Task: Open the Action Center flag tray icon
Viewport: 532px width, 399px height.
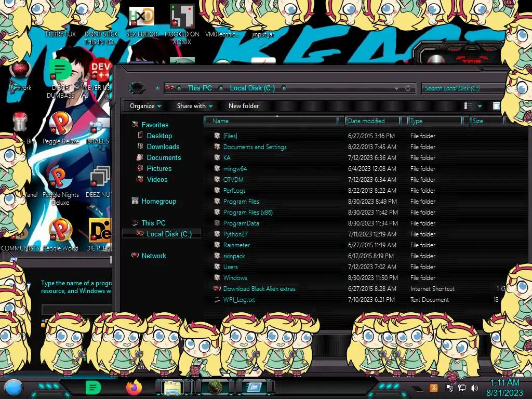Action: tap(449, 388)
